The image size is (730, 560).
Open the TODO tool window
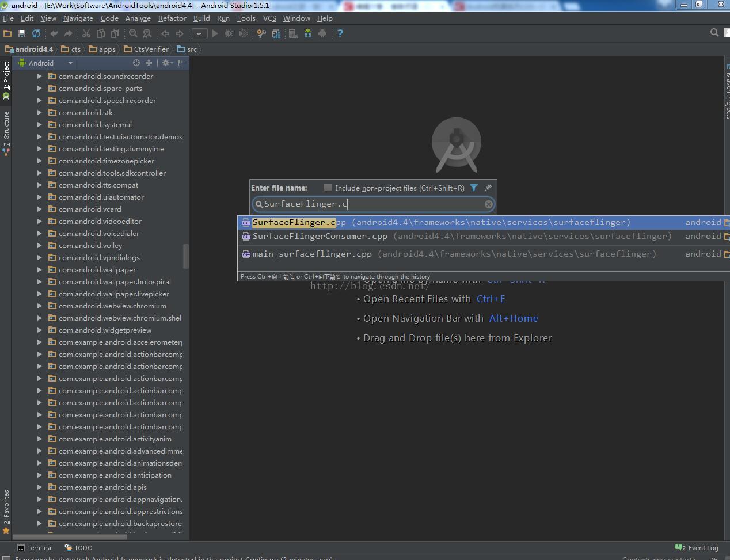tap(79, 548)
